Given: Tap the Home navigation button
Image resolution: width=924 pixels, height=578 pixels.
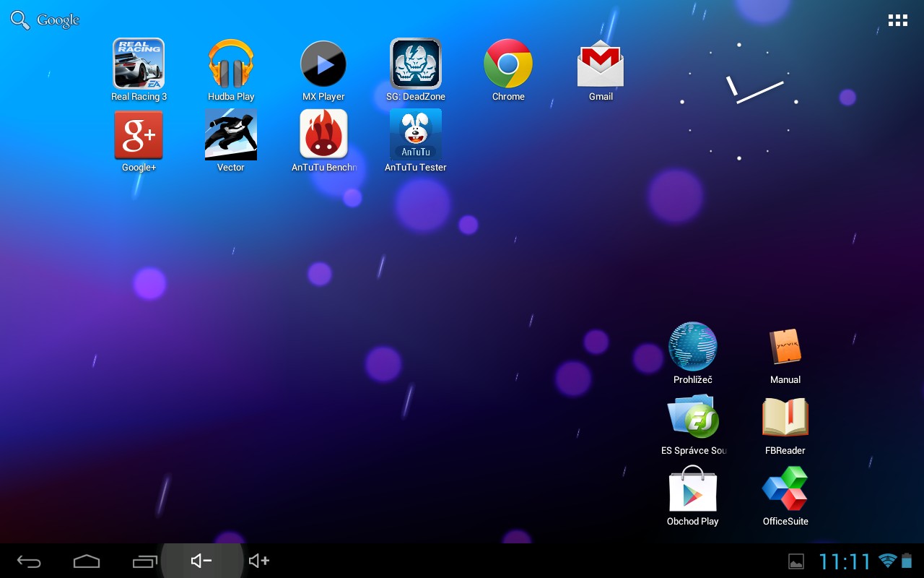Looking at the screenshot, I should point(87,561).
